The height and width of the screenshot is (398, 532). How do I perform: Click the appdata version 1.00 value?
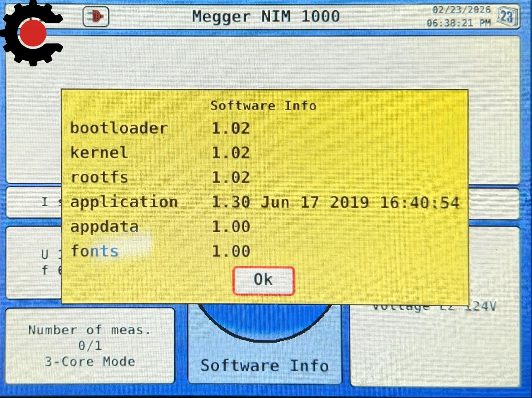click(231, 227)
